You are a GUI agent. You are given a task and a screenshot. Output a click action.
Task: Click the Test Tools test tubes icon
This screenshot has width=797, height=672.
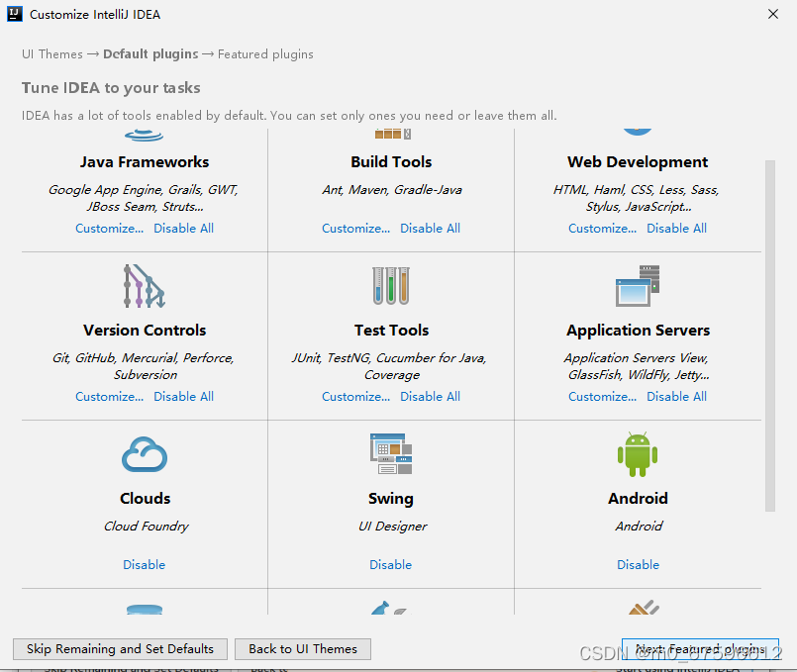point(391,286)
